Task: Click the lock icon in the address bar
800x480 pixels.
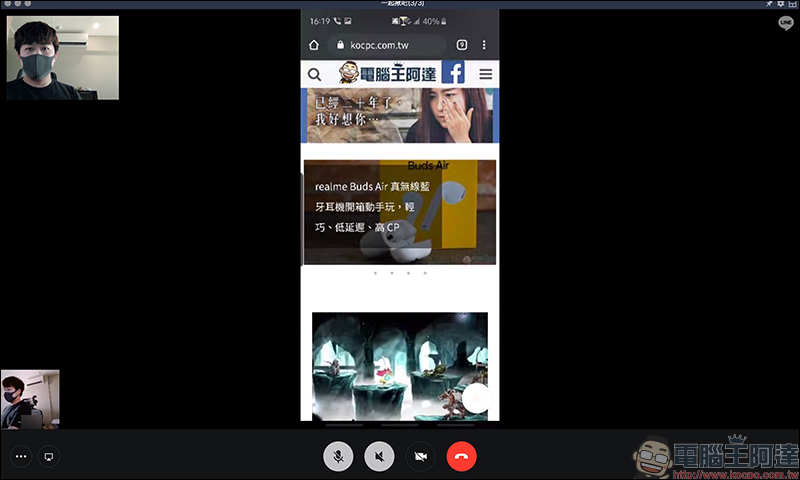Action: [x=340, y=45]
